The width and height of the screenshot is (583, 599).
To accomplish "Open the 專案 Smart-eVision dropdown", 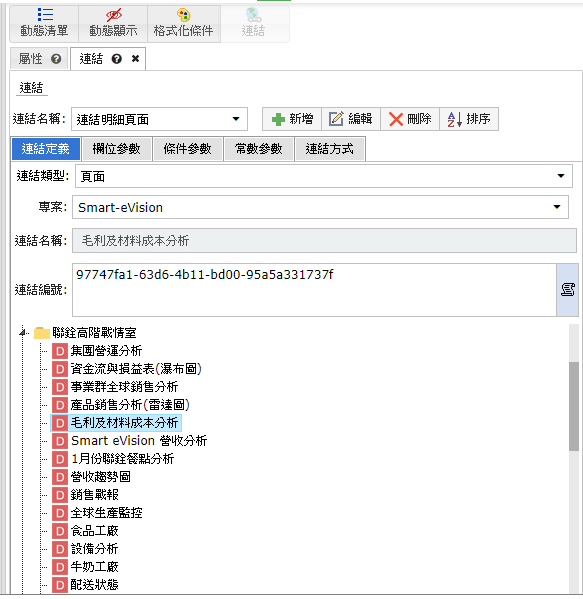I will [320, 207].
